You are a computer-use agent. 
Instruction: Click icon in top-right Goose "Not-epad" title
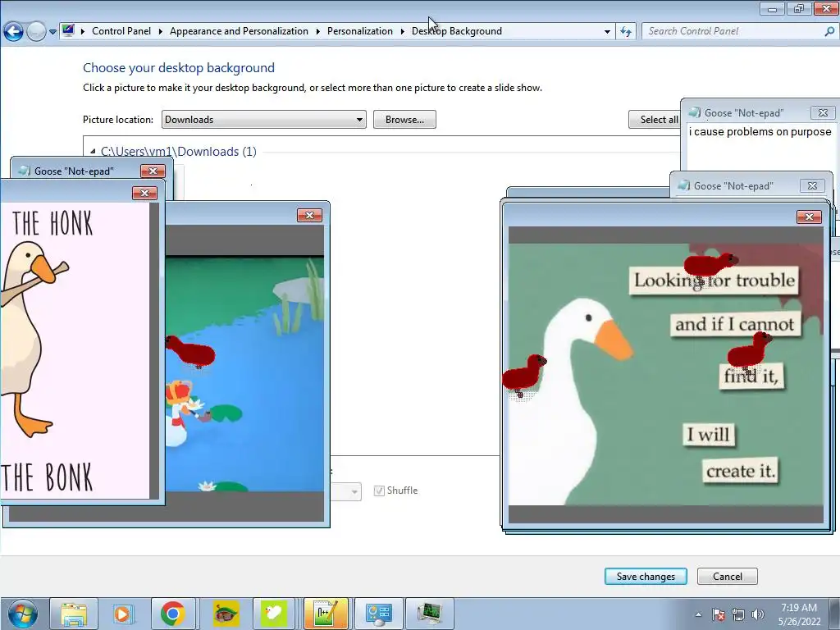pos(694,112)
